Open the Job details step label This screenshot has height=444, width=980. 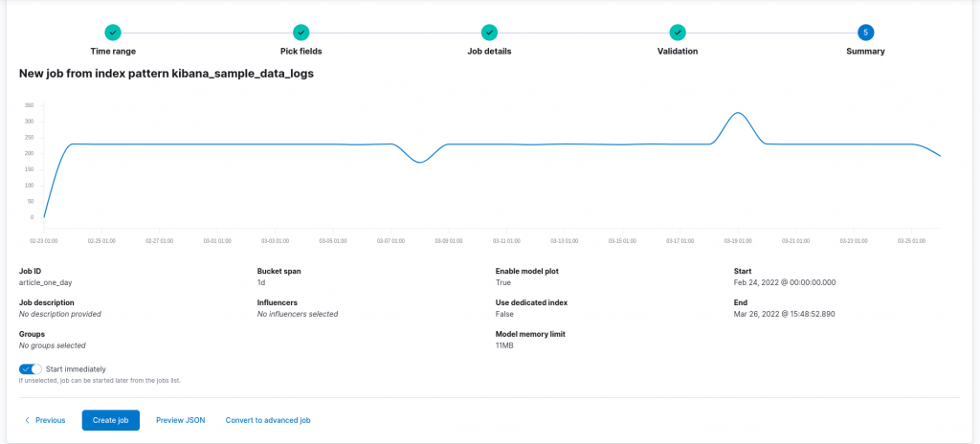(x=489, y=52)
